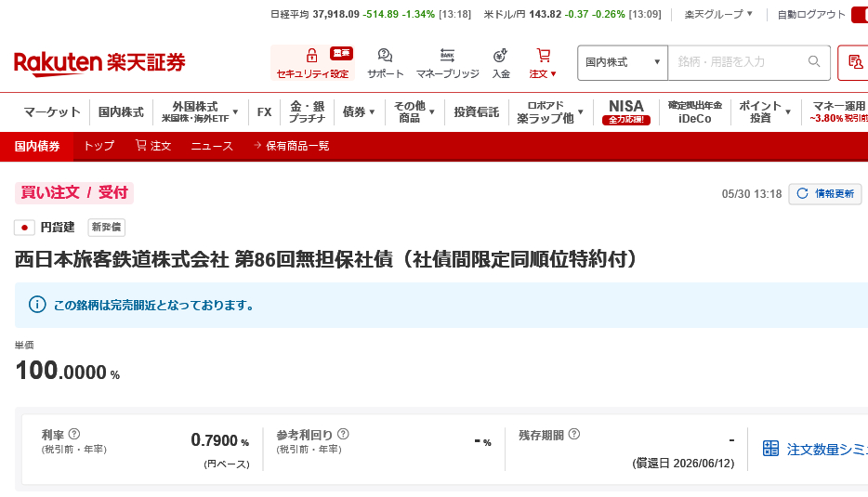
Task: Expand the その他商品 menu
Action: coord(414,111)
